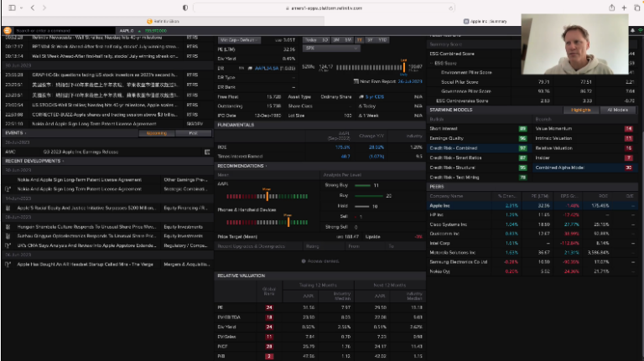This screenshot has width=644, height=361.
Task: Open the browser sidebar panel icon
Action: point(11,7)
